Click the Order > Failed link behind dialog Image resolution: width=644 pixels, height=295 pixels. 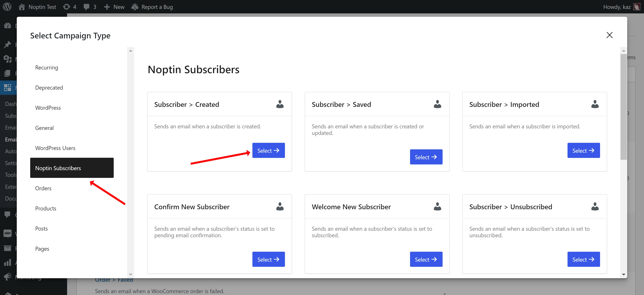tap(114, 280)
